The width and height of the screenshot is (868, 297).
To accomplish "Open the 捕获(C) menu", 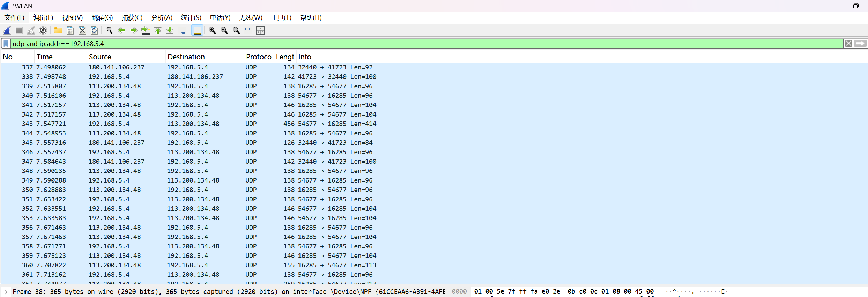I will click(x=132, y=17).
